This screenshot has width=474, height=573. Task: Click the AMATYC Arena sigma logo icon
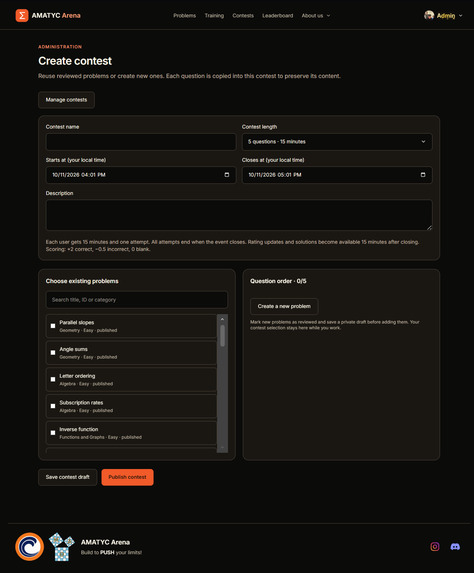pyautogui.click(x=22, y=15)
